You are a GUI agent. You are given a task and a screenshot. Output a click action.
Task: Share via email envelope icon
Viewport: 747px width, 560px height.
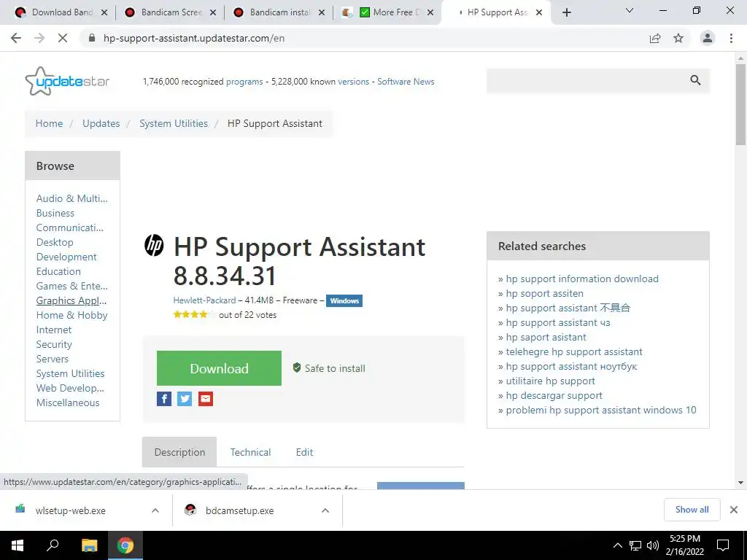tap(205, 399)
